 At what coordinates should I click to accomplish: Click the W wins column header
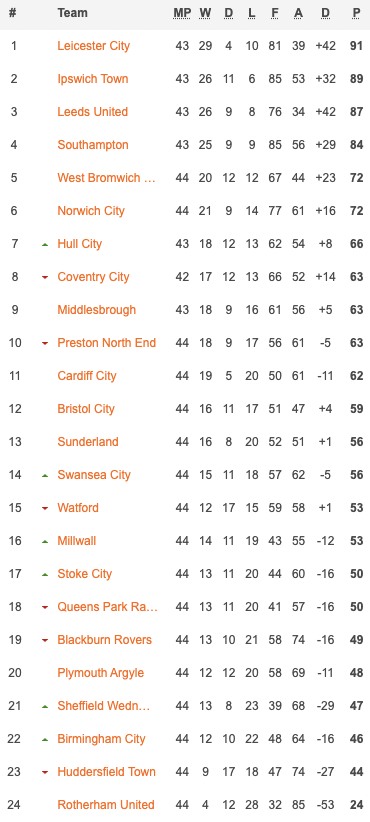pos(205,13)
